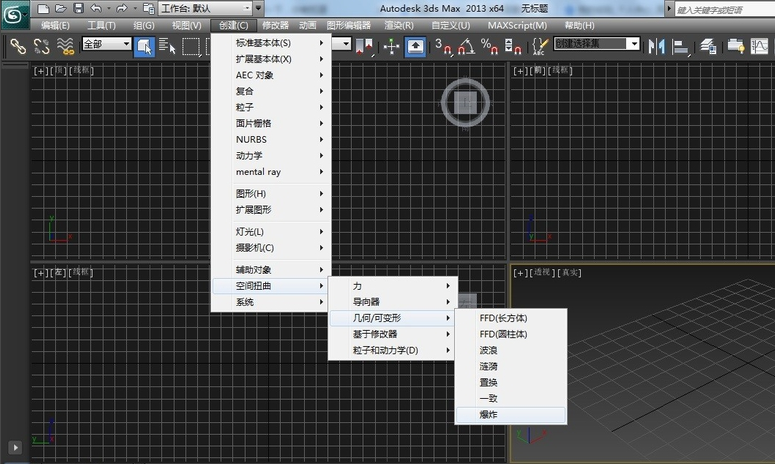
Task: Open the Graphite ribbon toggle icon
Action: [735, 46]
